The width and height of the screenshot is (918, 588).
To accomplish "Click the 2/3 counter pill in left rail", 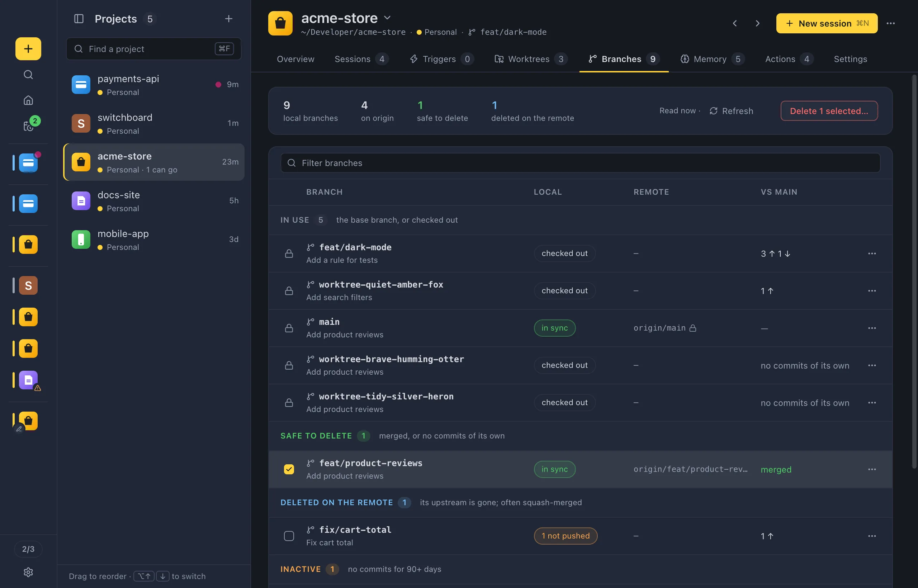I will coord(28,549).
